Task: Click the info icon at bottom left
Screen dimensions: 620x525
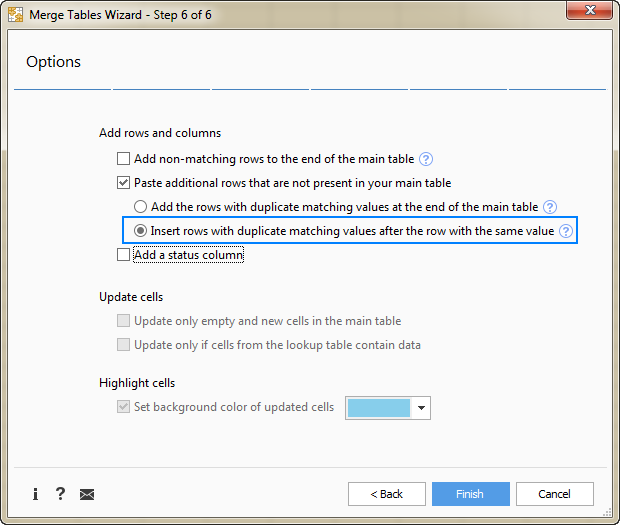Action: [x=36, y=494]
